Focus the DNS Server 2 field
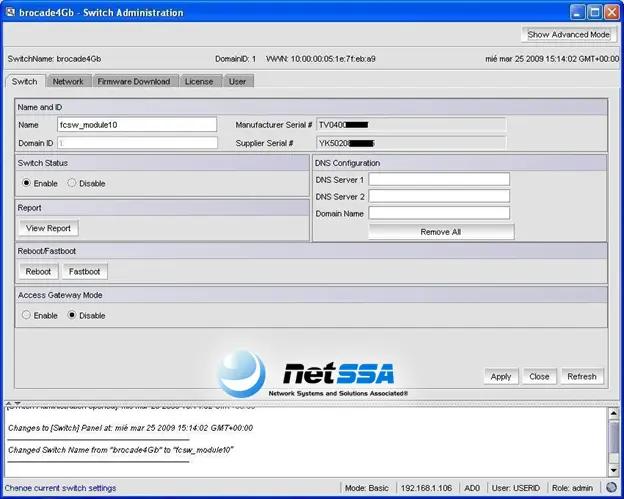The height and width of the screenshot is (499, 624). [439, 196]
